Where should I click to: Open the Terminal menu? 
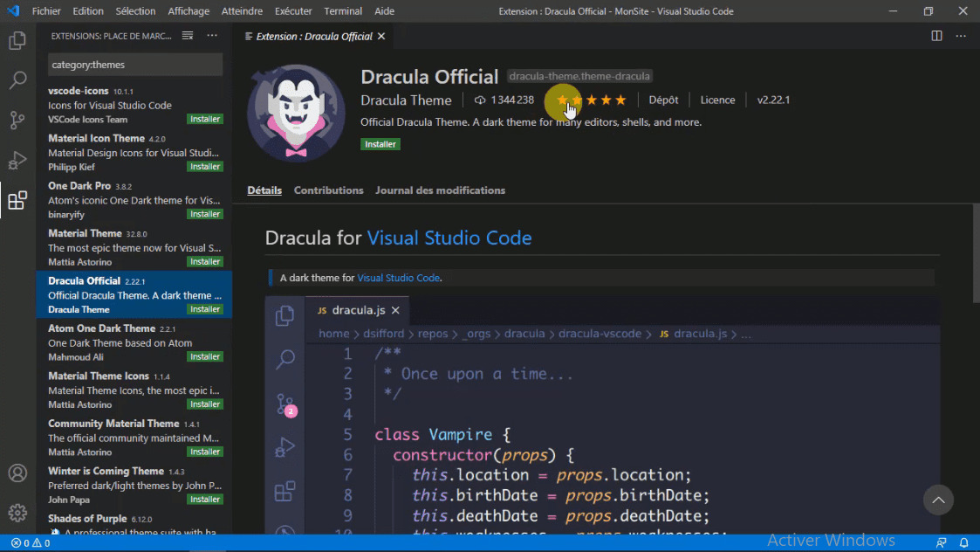[343, 11]
